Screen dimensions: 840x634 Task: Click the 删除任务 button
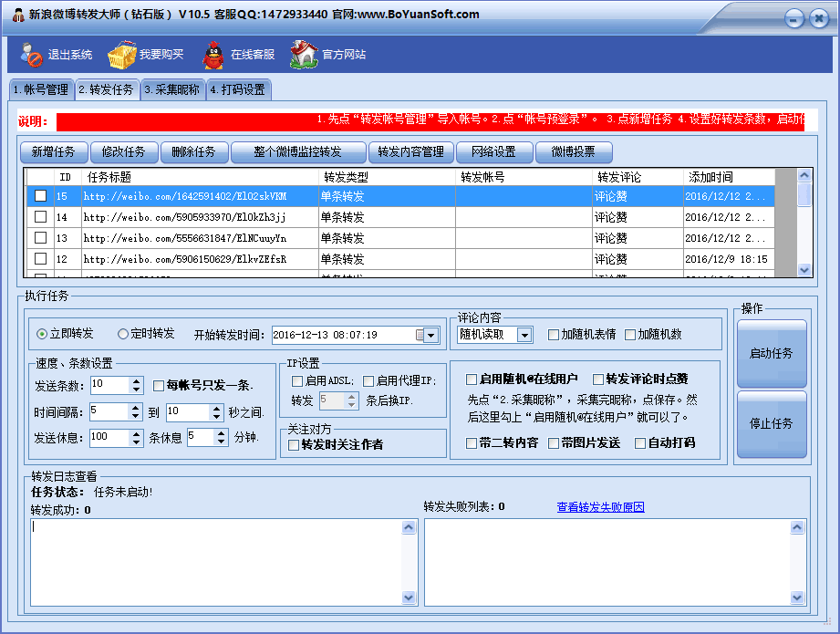(194, 151)
